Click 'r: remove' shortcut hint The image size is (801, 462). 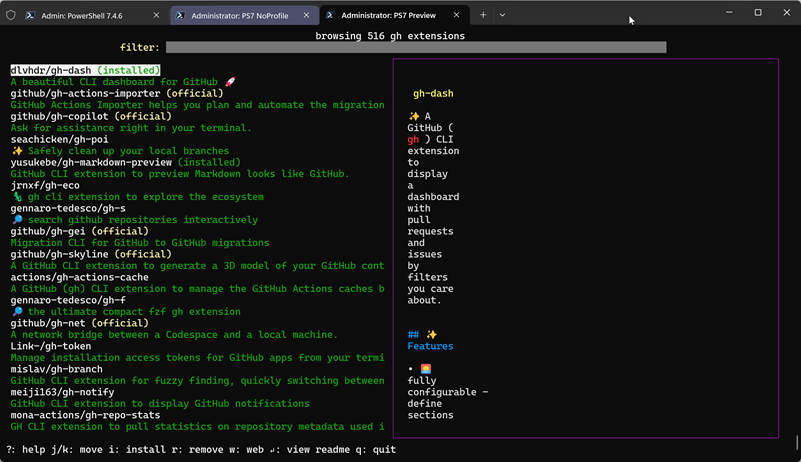[x=197, y=450]
